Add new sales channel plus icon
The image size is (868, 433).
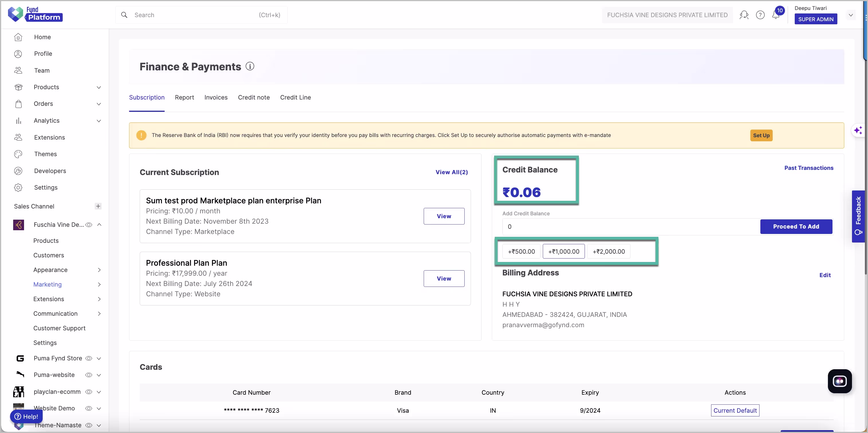tap(98, 206)
